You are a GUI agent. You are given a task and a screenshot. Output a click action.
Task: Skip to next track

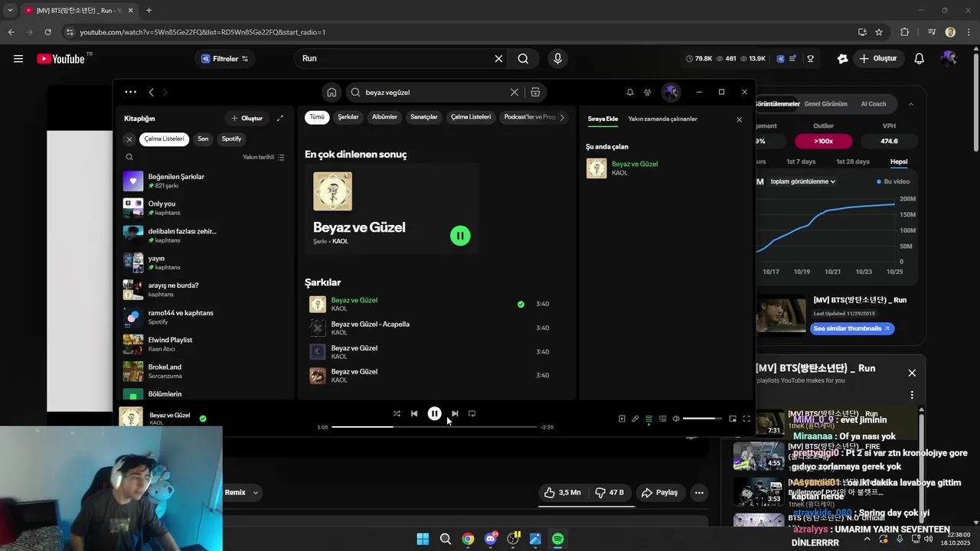click(x=455, y=413)
